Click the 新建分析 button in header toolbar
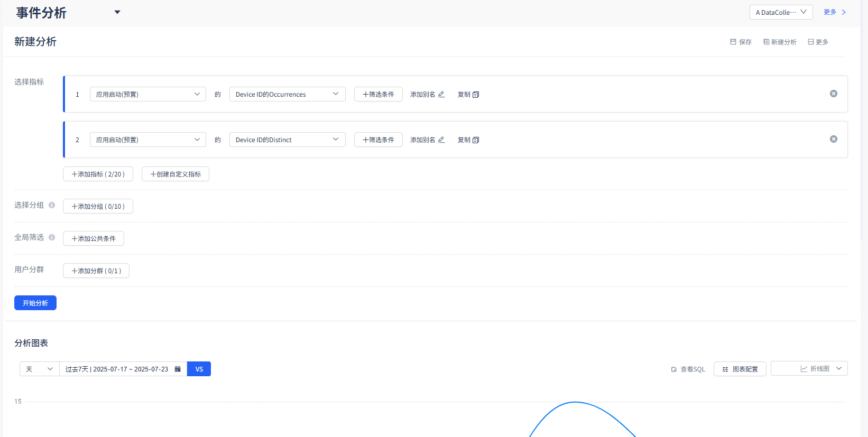This screenshot has height=437, width=868. pyautogui.click(x=780, y=42)
